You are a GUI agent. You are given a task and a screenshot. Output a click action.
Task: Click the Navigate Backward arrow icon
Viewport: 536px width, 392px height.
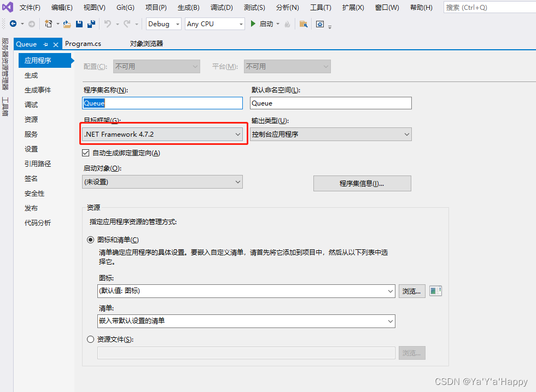pyautogui.click(x=13, y=24)
